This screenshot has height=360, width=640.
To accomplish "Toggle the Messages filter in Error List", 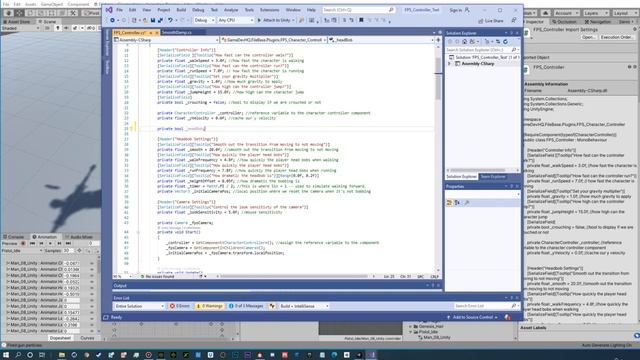I will (245, 306).
